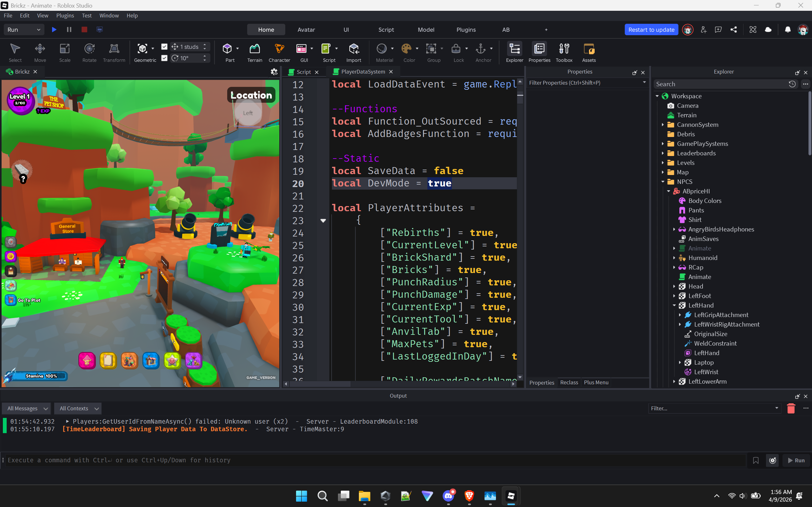Click the command bar bookmark icon
812x507 pixels.
(756, 460)
